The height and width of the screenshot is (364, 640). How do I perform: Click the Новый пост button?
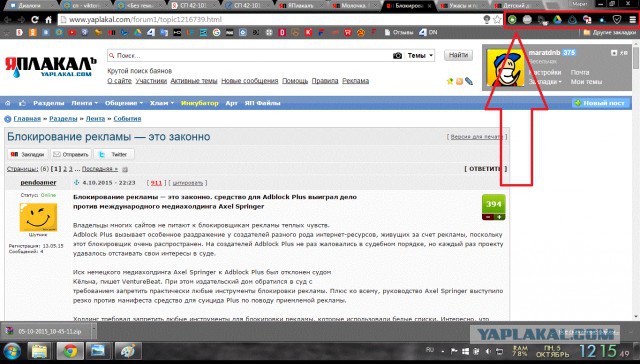pyautogui.click(x=600, y=103)
